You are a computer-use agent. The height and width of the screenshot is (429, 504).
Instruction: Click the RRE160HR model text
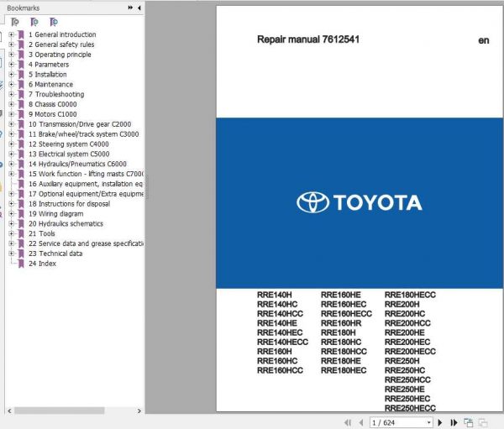point(341,323)
